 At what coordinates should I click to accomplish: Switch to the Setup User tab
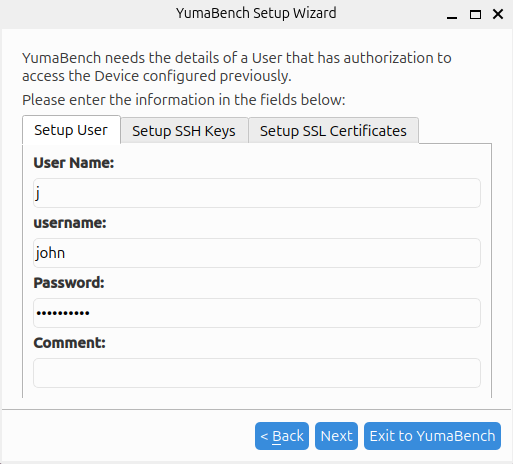coord(71,130)
